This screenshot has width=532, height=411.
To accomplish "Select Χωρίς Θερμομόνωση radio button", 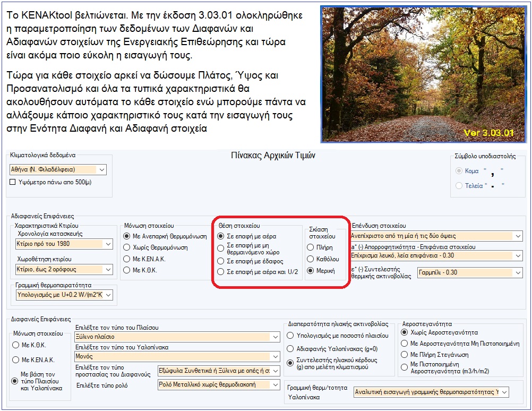I will [x=126, y=247].
